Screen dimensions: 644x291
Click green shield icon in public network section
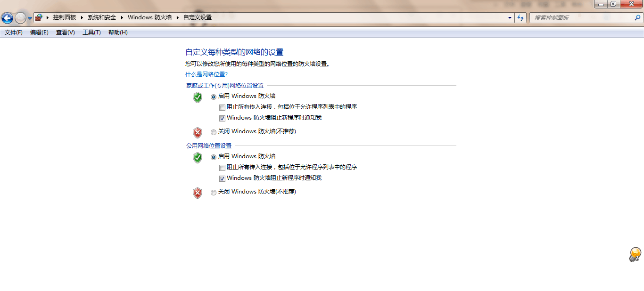coord(198,158)
